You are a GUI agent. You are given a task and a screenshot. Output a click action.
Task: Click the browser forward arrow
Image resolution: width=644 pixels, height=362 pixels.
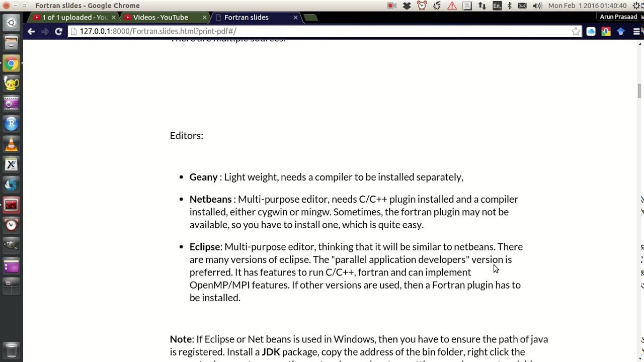(45, 31)
